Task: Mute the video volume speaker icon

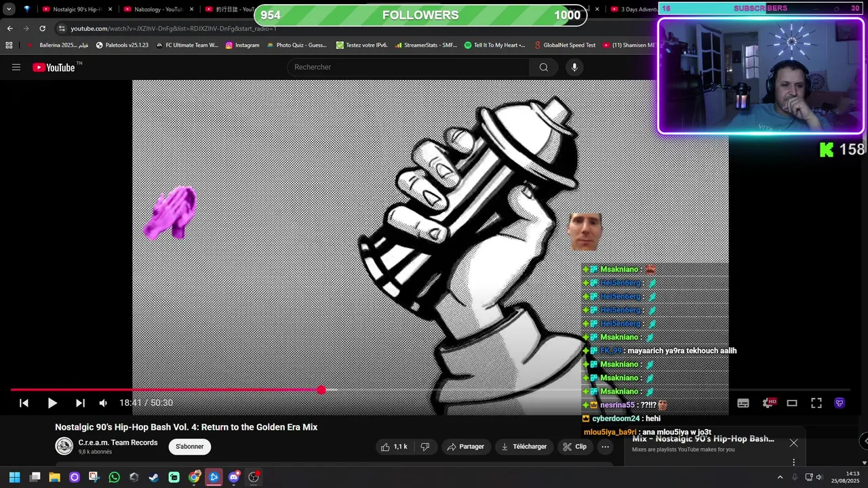Action: click(x=103, y=403)
